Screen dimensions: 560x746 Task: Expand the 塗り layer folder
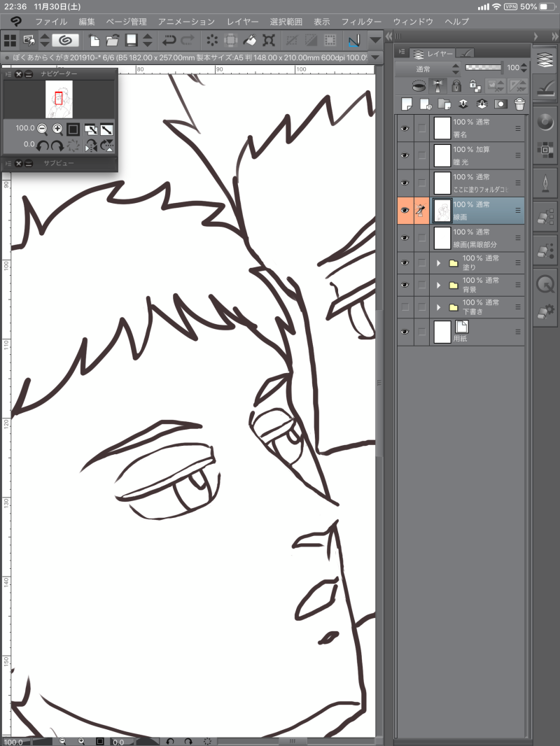439,262
